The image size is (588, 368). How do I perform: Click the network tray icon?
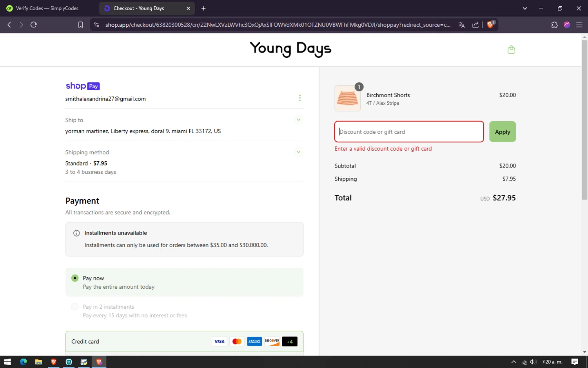click(524, 362)
